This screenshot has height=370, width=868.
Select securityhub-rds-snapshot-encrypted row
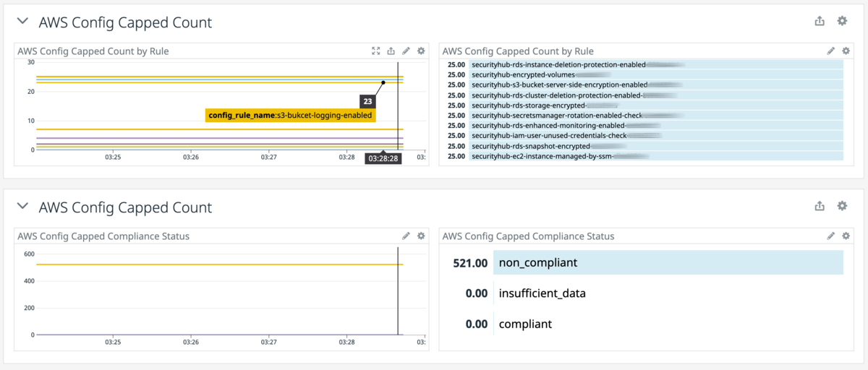(644, 145)
